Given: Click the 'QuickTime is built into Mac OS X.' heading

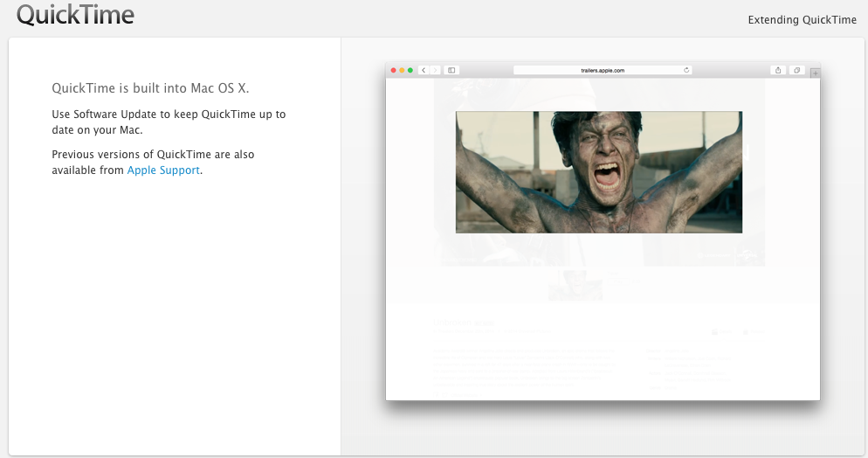Looking at the screenshot, I should [150, 88].
